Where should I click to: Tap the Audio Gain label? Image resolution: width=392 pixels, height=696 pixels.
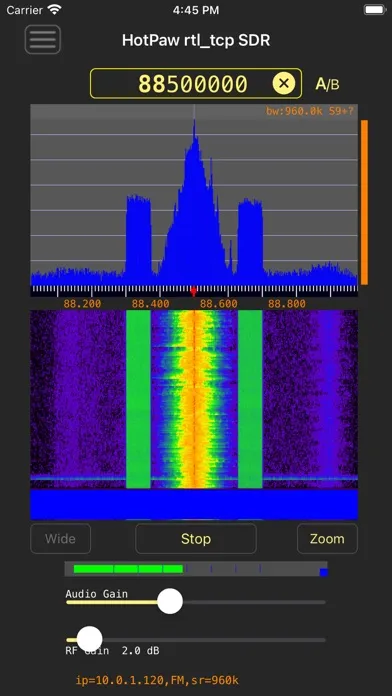click(96, 593)
